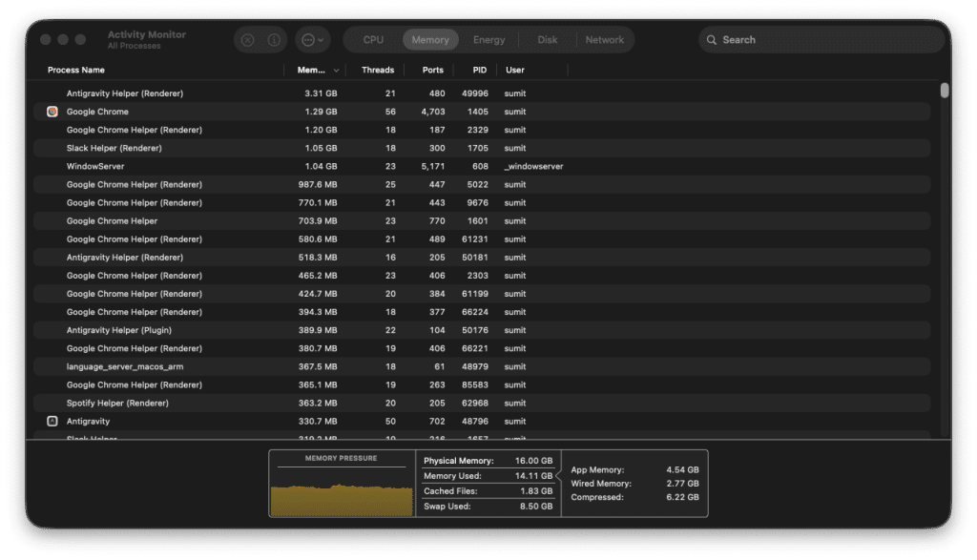This screenshot has height=560, width=977.
Task: Open the Energy tab
Action: pyautogui.click(x=488, y=40)
